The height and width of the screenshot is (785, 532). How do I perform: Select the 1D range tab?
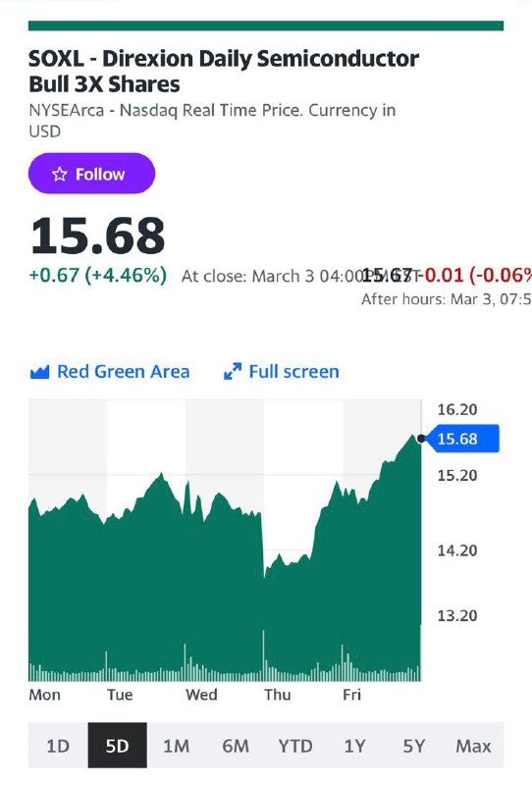point(58,746)
